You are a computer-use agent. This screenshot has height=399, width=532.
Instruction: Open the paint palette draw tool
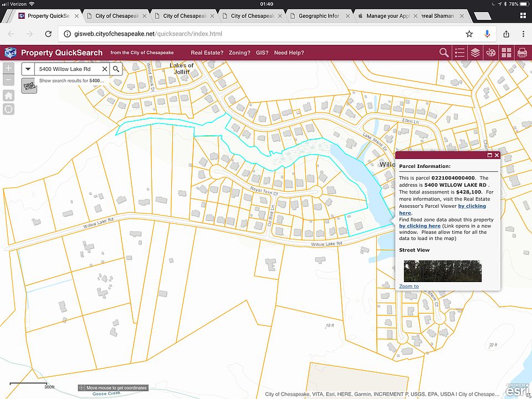[490, 53]
